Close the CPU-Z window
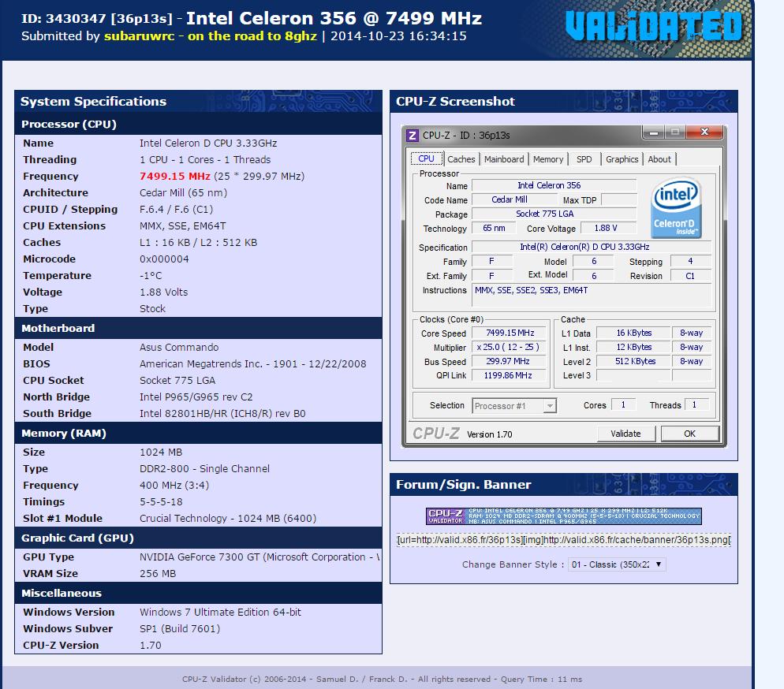The height and width of the screenshot is (689, 784). pos(704,132)
